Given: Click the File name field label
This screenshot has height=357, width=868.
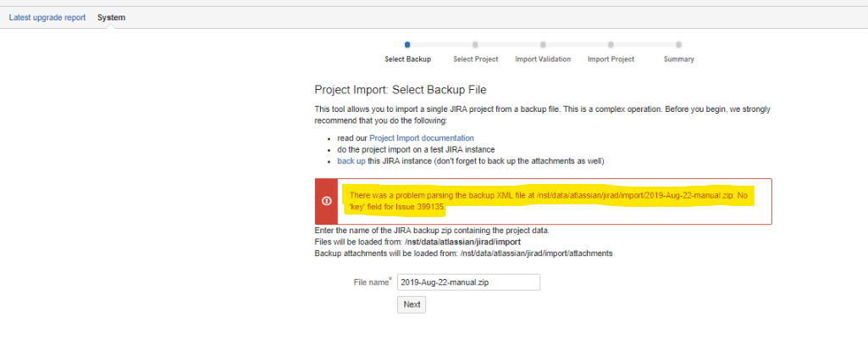Looking at the screenshot, I should pos(372,282).
